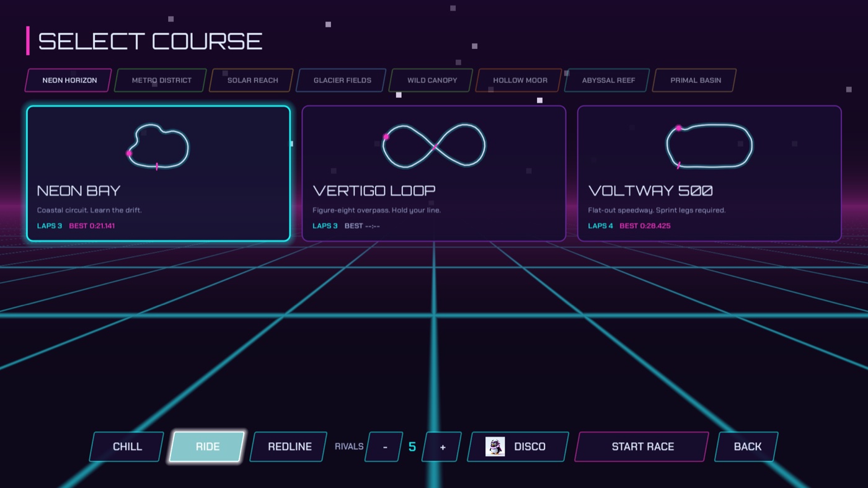
Task: Choose the Neon Bay course card
Action: 158,173
